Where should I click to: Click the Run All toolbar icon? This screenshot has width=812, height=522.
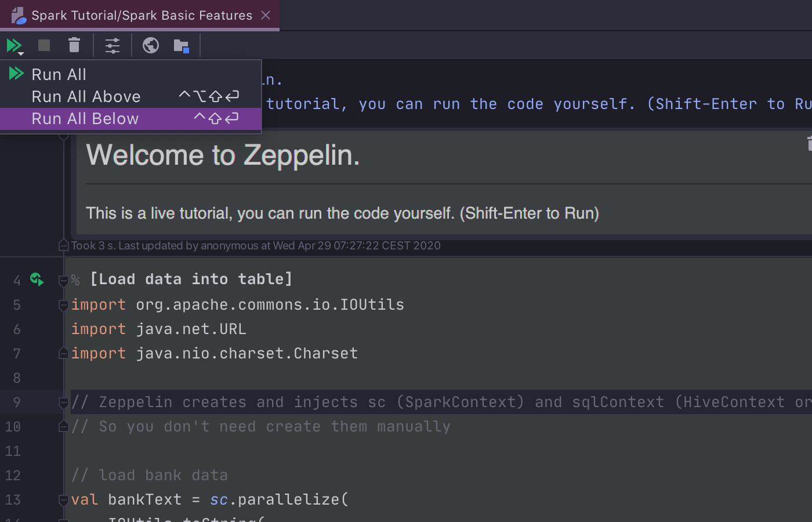pos(14,46)
